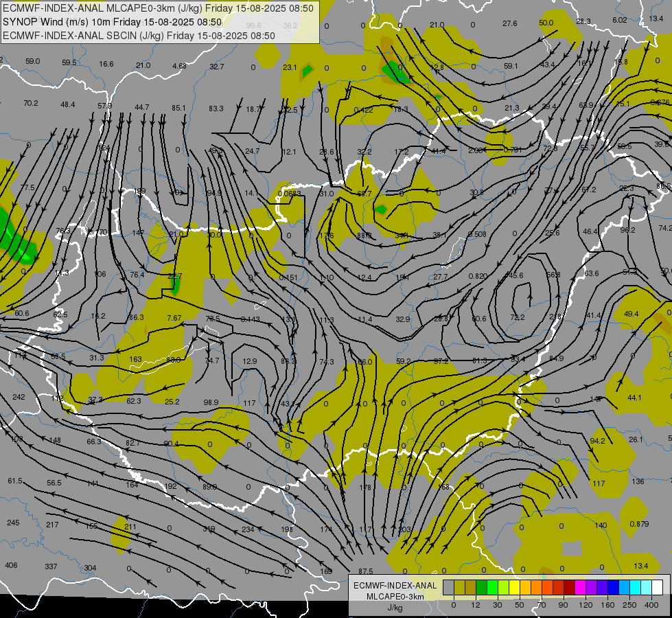Click the map value 406

[11, 565]
